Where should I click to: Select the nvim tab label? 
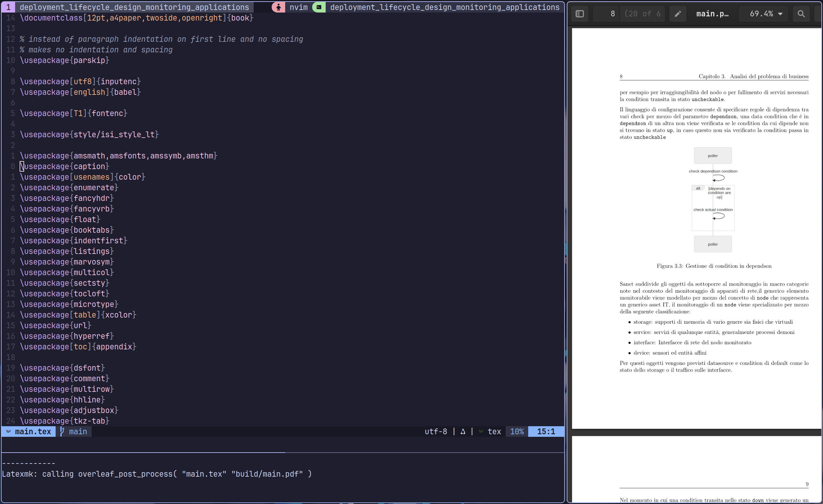point(298,7)
